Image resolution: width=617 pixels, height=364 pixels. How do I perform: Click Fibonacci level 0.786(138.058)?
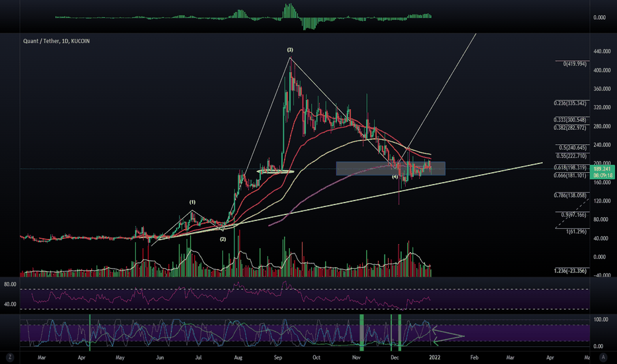[x=570, y=195]
